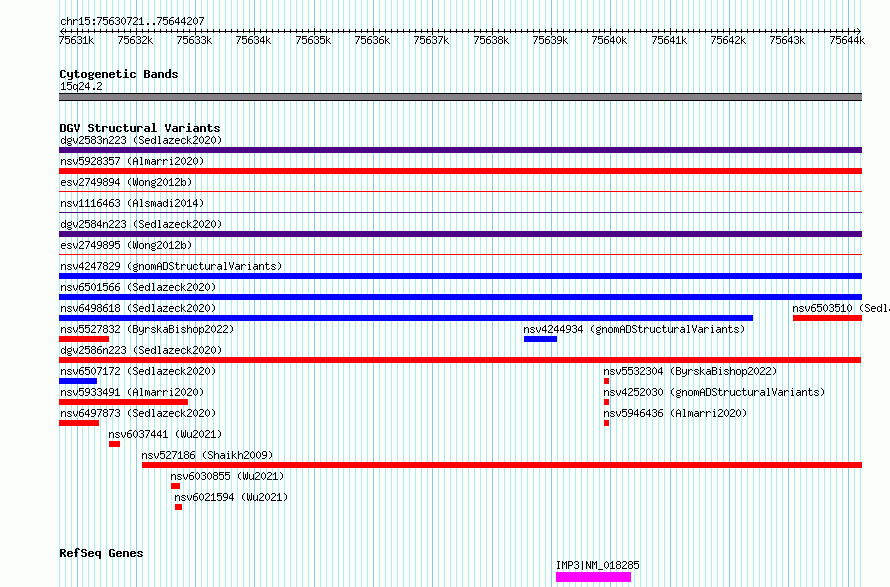Select the small red nsv6030855 bar

click(175, 486)
